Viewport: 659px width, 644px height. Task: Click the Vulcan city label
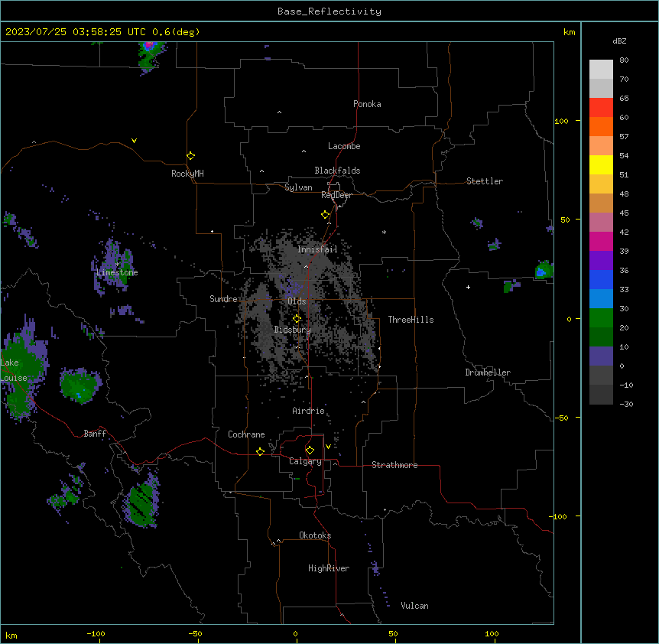[x=414, y=606]
